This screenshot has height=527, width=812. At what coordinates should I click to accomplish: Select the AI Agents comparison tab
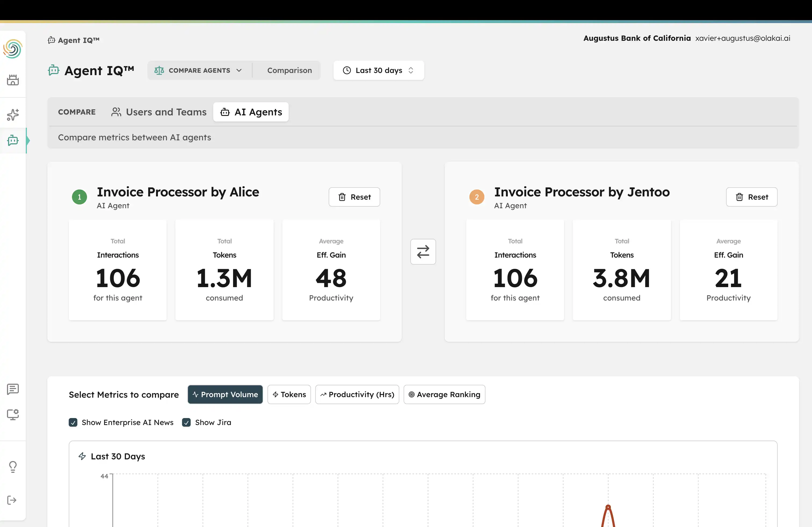251,112
